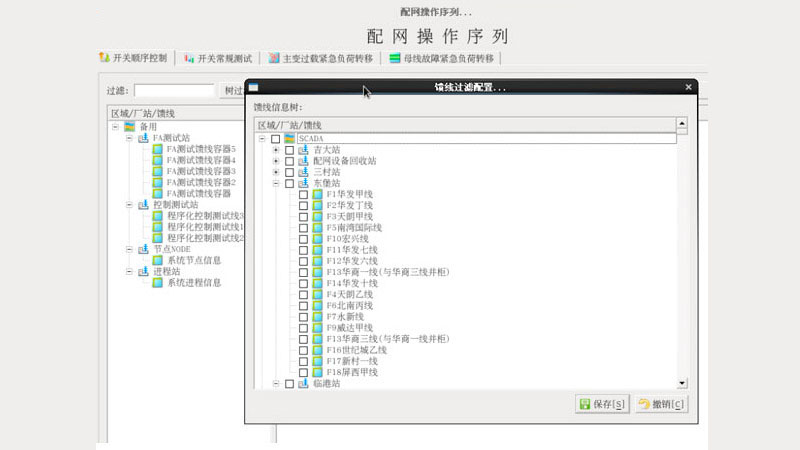Click the F1华发甲线 feeder icon
This screenshot has width=800, height=450.
(x=317, y=194)
